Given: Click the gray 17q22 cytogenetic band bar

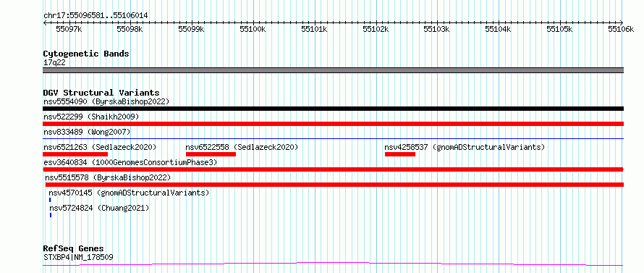Looking at the screenshot, I should [333, 70].
